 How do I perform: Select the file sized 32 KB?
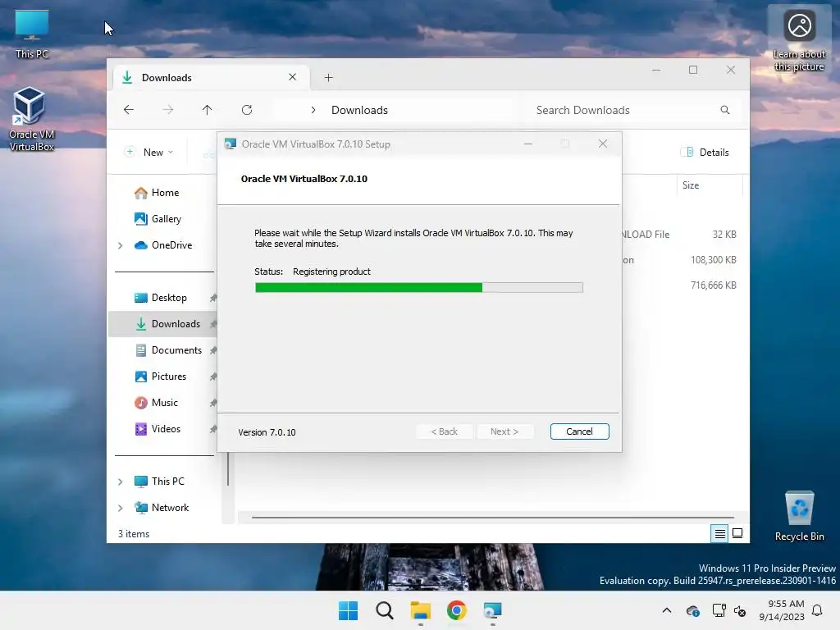[724, 234]
